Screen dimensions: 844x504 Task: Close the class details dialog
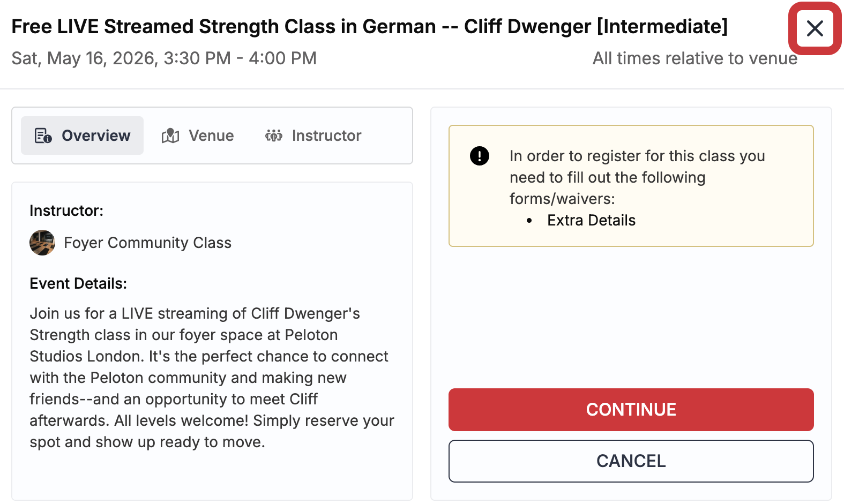(815, 28)
